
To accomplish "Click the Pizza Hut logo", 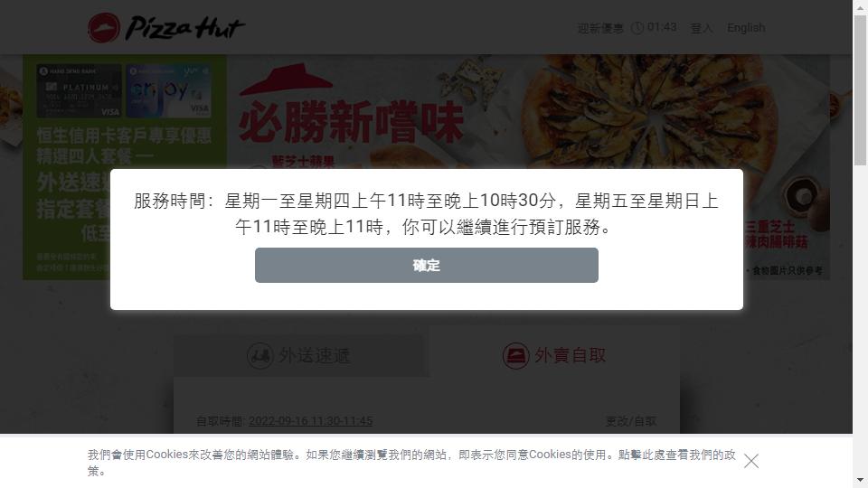I will tap(166, 28).
